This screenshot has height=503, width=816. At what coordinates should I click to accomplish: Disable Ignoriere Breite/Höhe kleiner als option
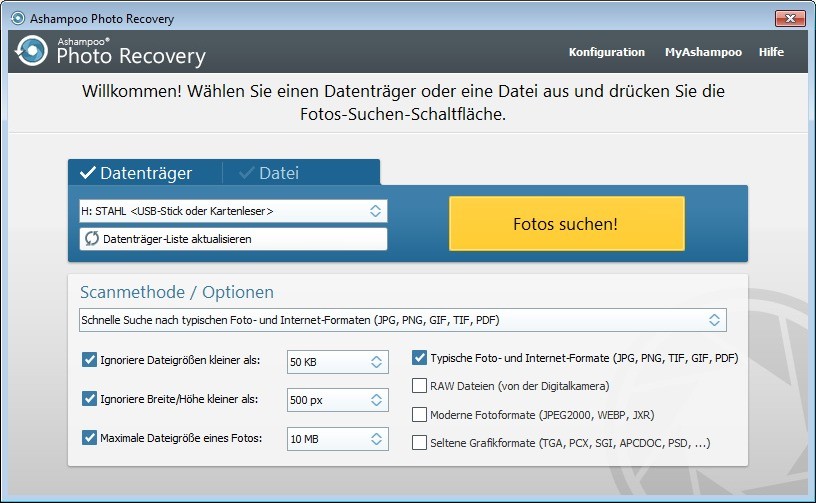pyautogui.click(x=90, y=399)
